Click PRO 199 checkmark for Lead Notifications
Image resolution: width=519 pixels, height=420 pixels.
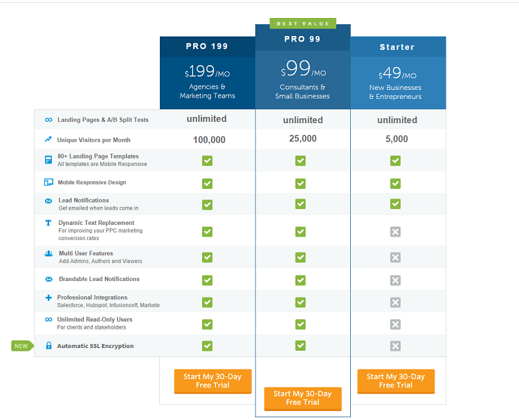tap(207, 205)
